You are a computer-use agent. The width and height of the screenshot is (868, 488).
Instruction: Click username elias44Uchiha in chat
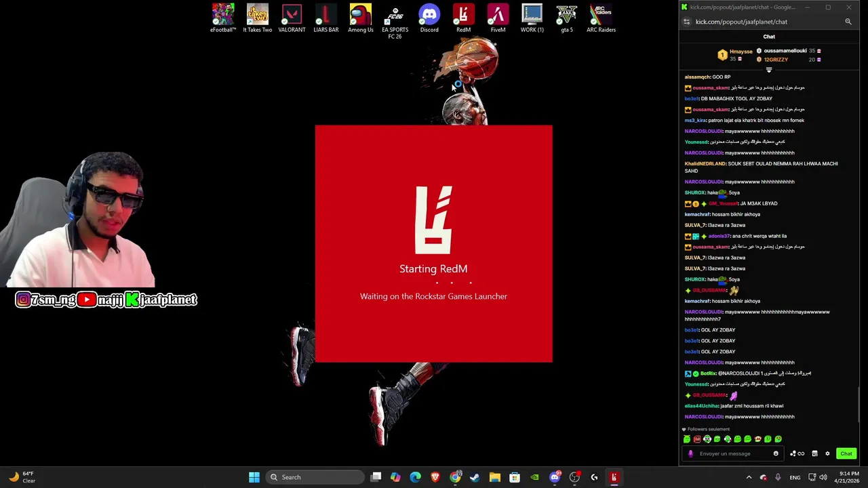[x=701, y=406]
